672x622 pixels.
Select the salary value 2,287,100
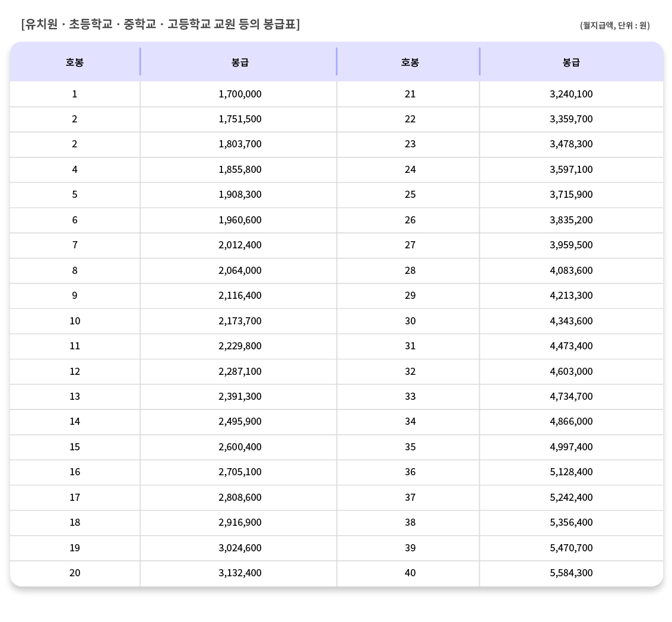click(240, 371)
